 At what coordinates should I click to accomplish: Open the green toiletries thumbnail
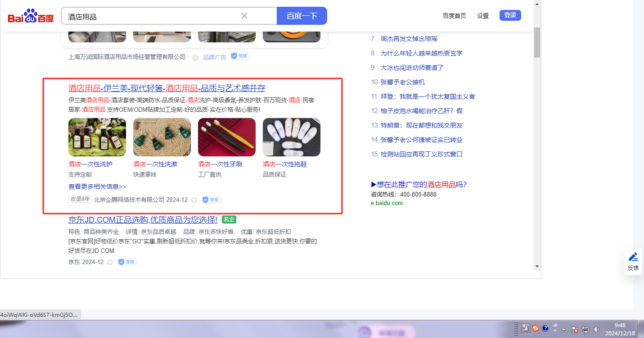click(x=162, y=137)
